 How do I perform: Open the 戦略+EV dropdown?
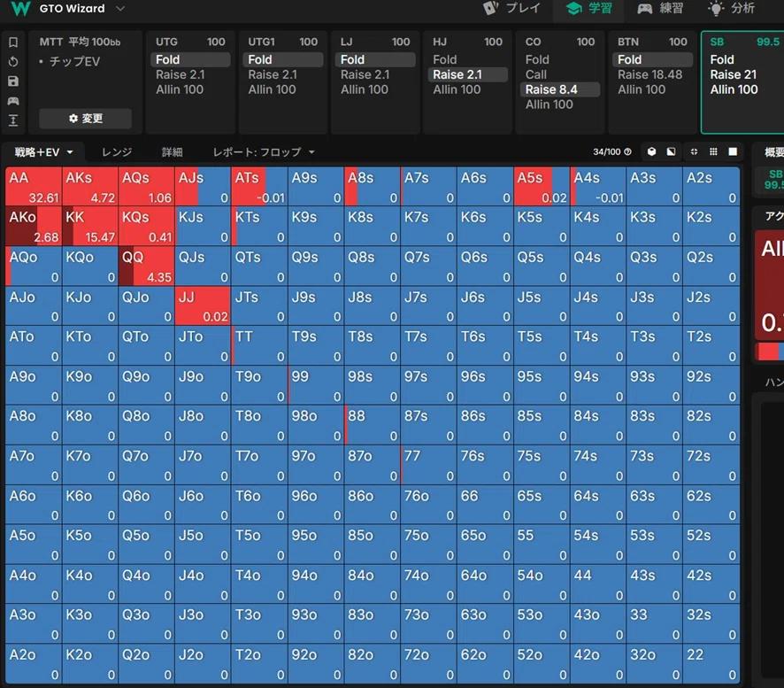[43, 152]
